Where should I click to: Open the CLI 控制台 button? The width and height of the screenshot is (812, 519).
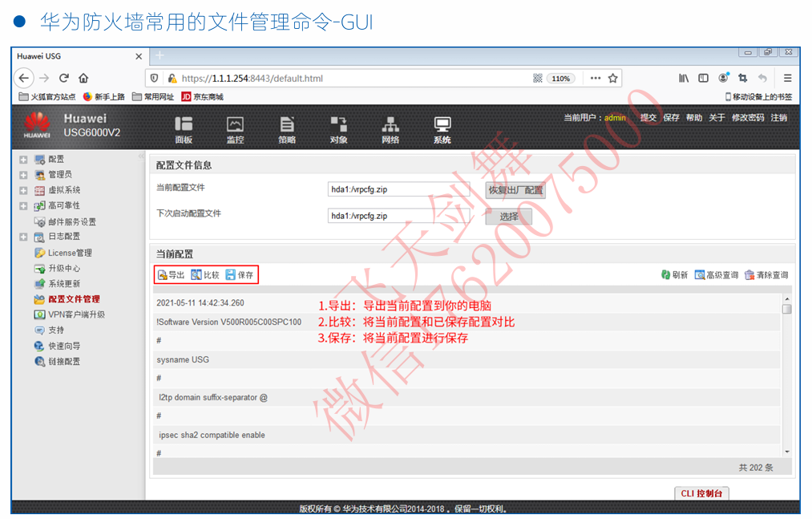coord(701,493)
